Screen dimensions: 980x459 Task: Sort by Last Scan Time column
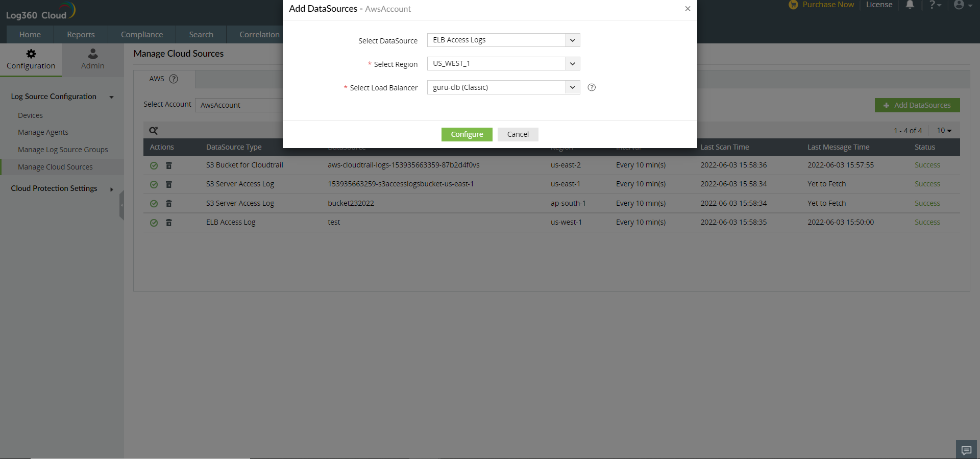point(725,147)
